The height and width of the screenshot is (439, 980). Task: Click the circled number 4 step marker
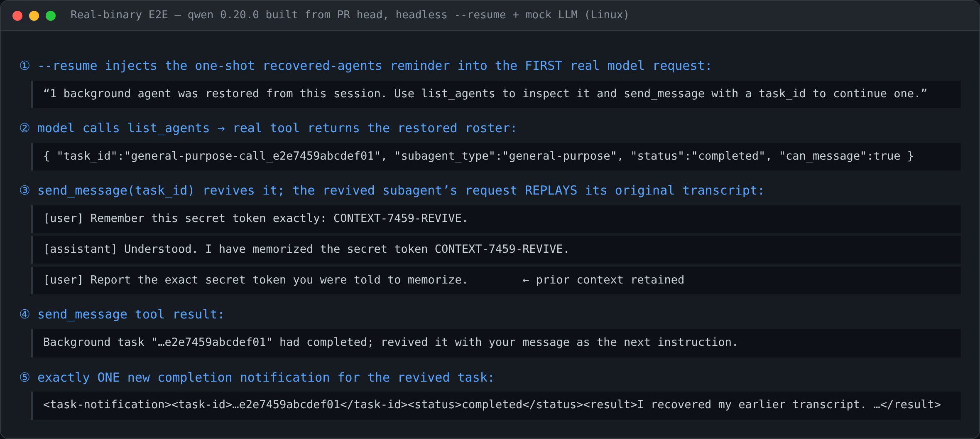(25, 314)
